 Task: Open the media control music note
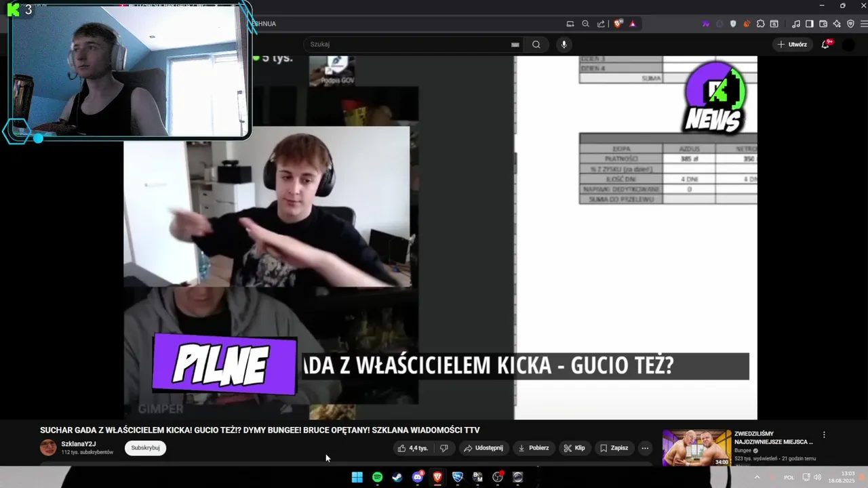pyautogui.click(x=796, y=24)
